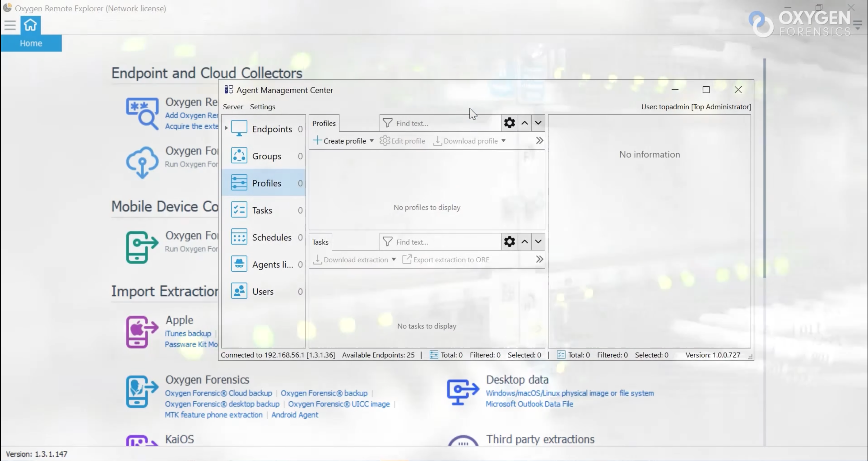The image size is (868, 461).
Task: Click 'User: topadmin [Top Administrator]' label
Action: point(696,107)
